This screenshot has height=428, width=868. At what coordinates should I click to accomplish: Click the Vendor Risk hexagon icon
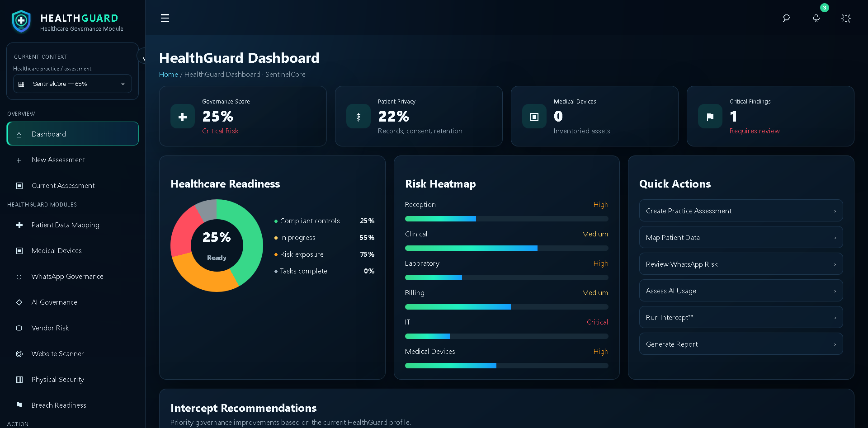click(19, 328)
